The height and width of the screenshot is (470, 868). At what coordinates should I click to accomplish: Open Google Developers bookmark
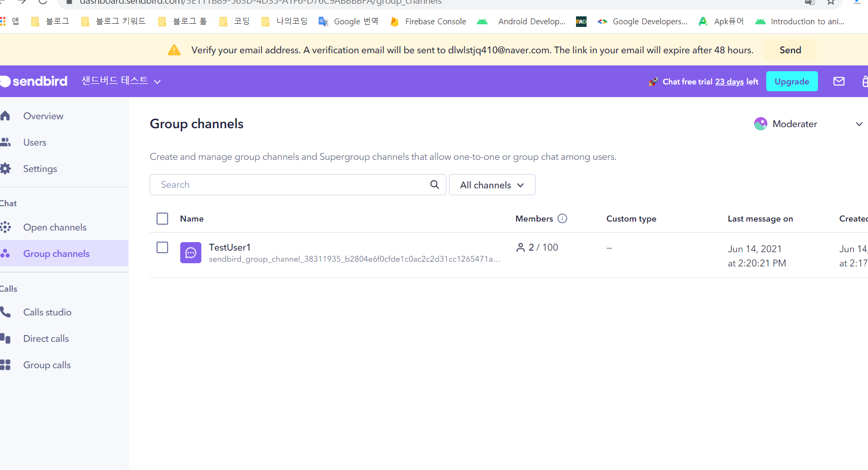(642, 22)
